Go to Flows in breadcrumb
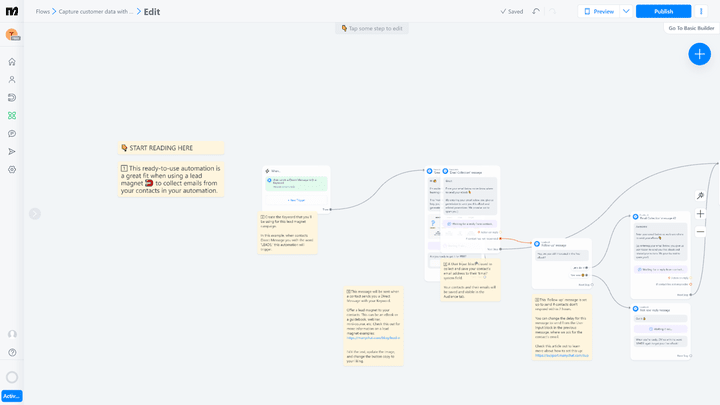The image size is (720, 405). (43, 12)
